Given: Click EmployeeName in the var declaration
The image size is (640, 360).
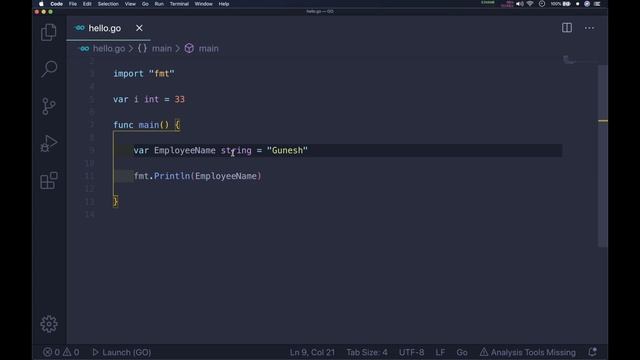Looking at the screenshot, I should [x=184, y=150].
